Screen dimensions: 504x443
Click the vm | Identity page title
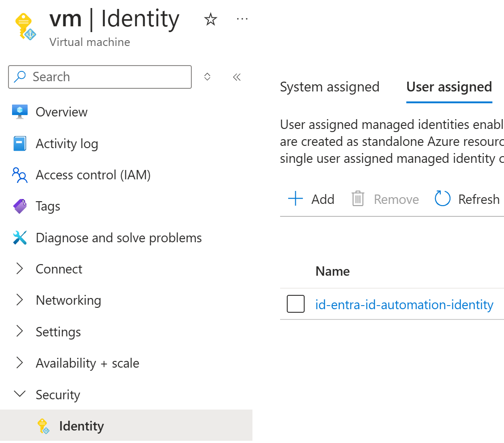(114, 19)
